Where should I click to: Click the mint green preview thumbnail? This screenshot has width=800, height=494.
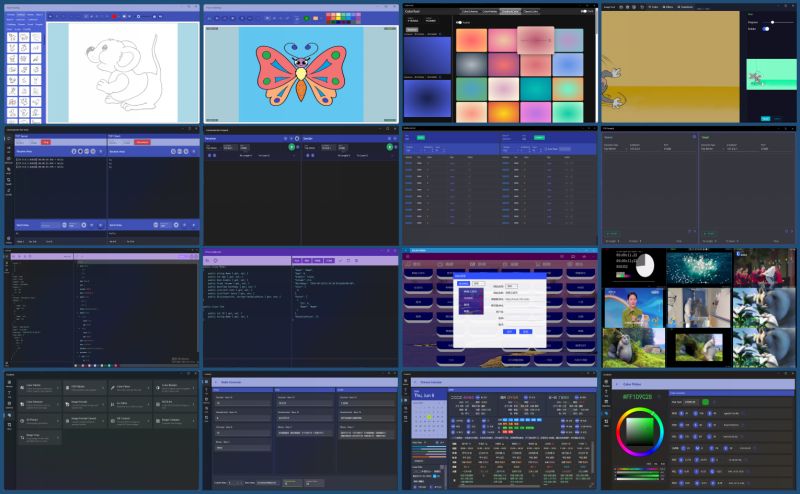771,75
